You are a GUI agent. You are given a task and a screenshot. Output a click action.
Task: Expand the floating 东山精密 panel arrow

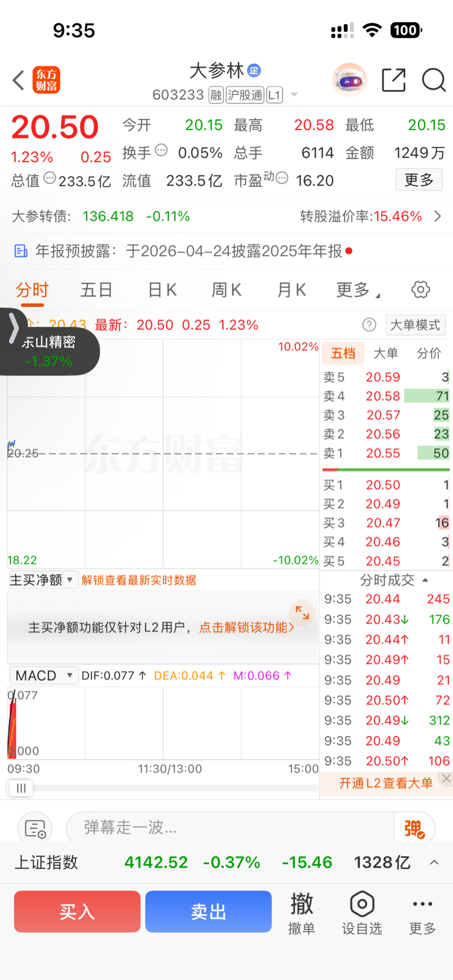[x=14, y=328]
